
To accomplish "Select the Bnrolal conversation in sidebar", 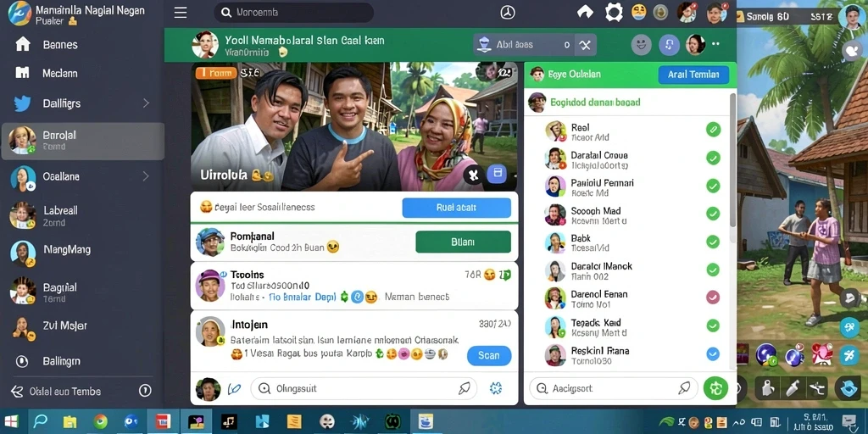I will point(83,141).
